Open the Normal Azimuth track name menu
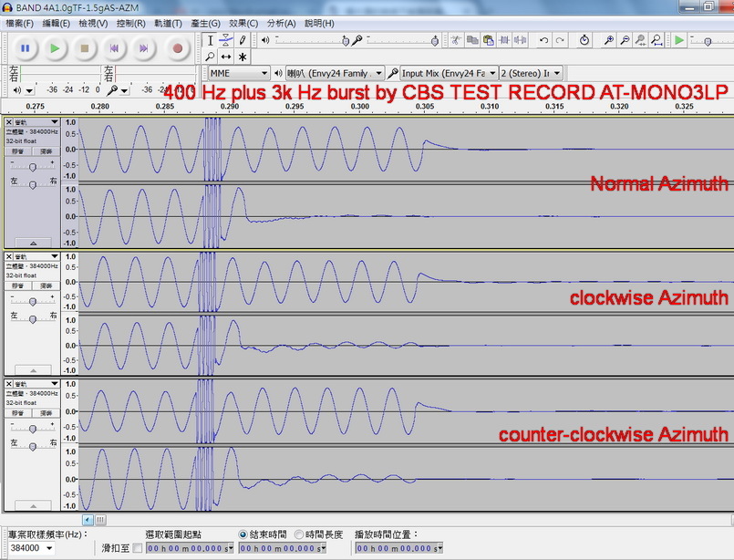 pyautogui.click(x=36, y=121)
